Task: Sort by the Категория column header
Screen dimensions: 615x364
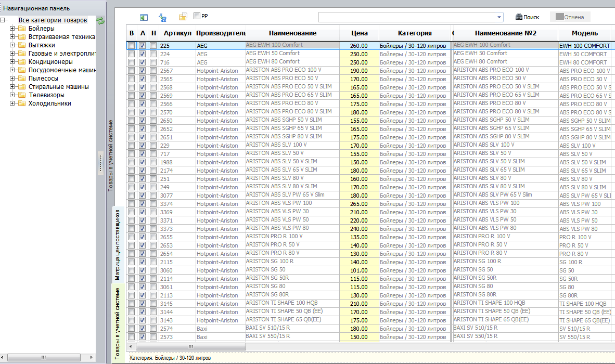Action: [415, 33]
